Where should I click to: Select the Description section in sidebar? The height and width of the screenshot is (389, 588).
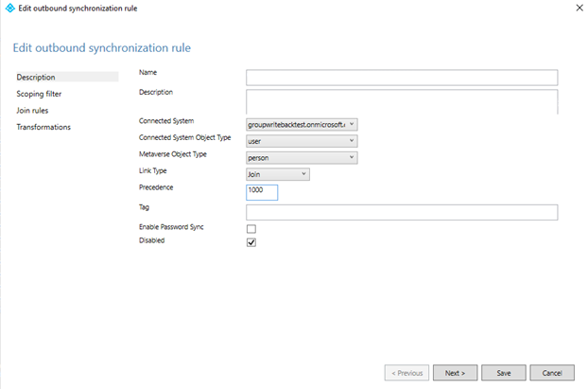36,77
